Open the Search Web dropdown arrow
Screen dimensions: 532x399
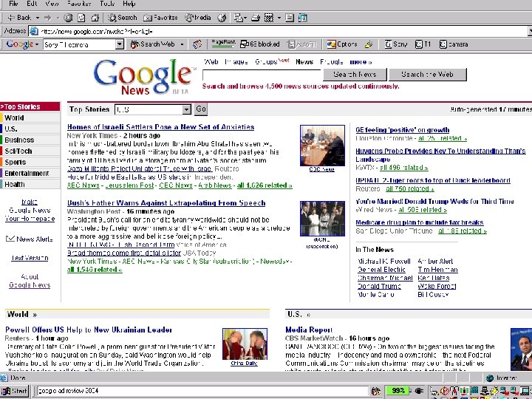[x=183, y=44]
